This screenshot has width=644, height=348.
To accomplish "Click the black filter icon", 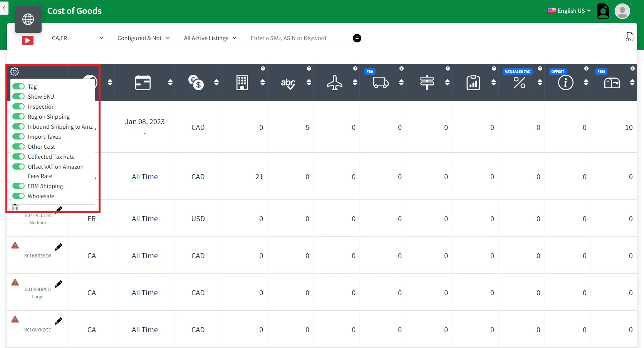I will pyautogui.click(x=357, y=38).
